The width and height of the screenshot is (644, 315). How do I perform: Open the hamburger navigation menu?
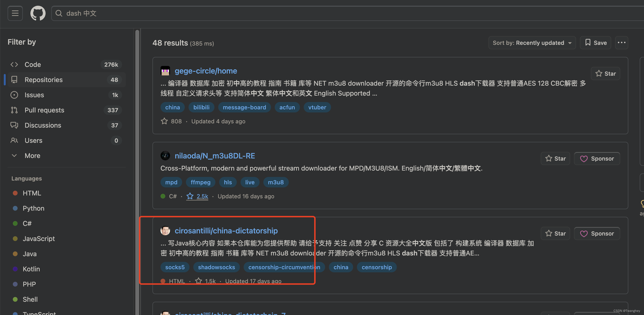[15, 13]
